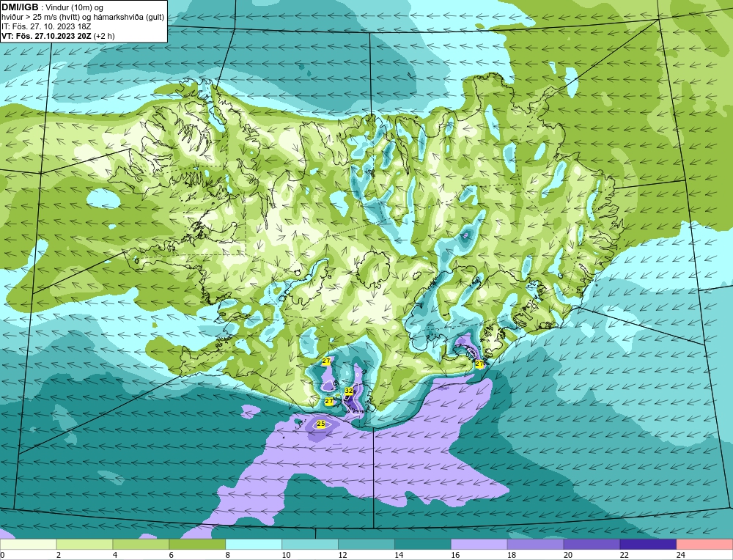The width and height of the screenshot is (733, 560).
Task: Click the 'DMI/IGB : Vindur (10m) og' title line
Action: 52,7
